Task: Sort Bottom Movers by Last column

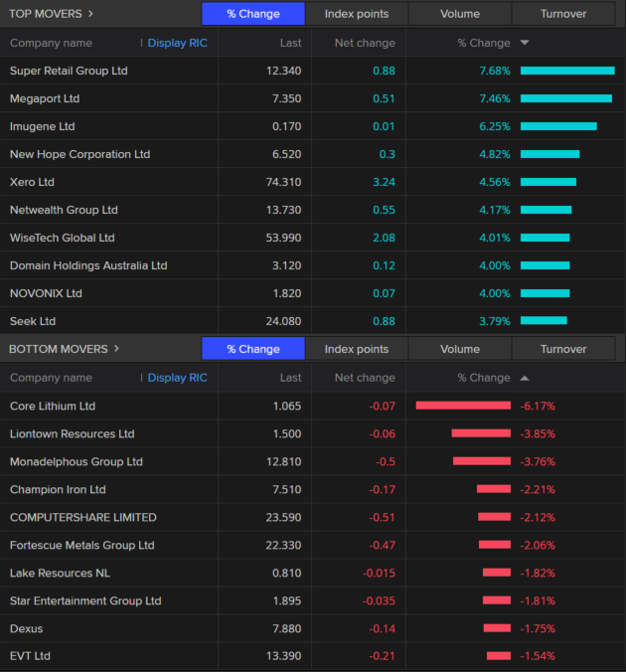Action: pyautogui.click(x=290, y=378)
